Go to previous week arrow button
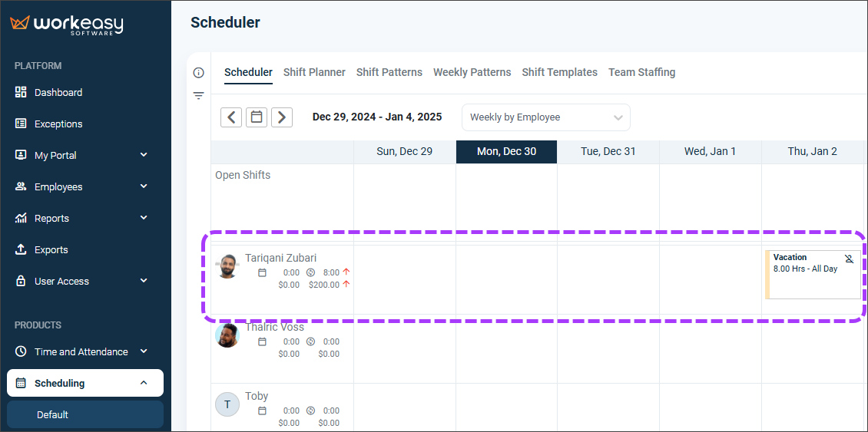868x432 pixels. pyautogui.click(x=231, y=117)
